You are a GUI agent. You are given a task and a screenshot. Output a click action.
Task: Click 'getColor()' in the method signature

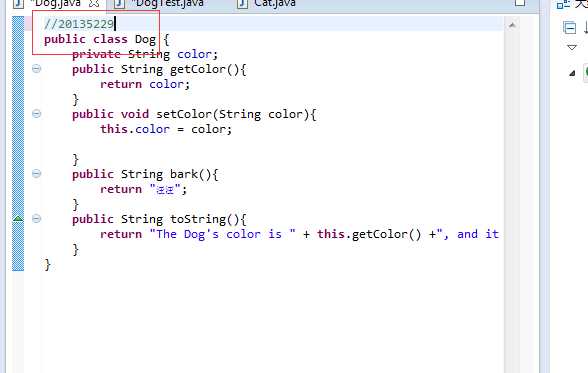pos(204,69)
